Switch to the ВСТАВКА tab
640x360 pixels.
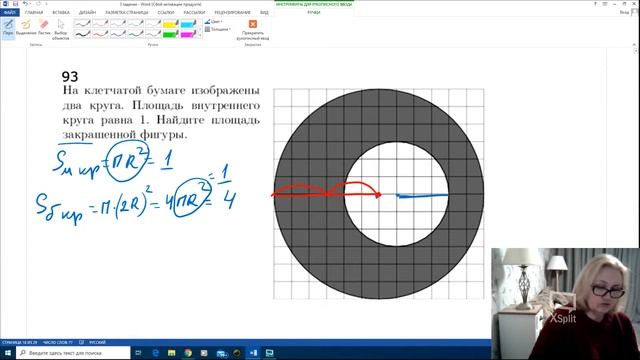[x=61, y=13]
